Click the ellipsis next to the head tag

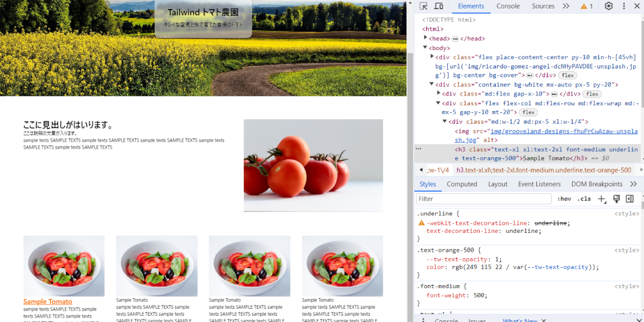[455, 39]
